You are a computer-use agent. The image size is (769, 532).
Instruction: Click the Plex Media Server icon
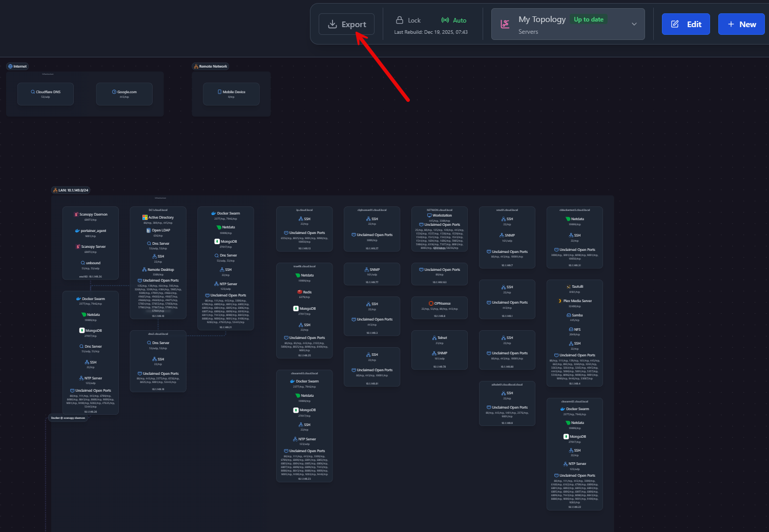(x=560, y=301)
